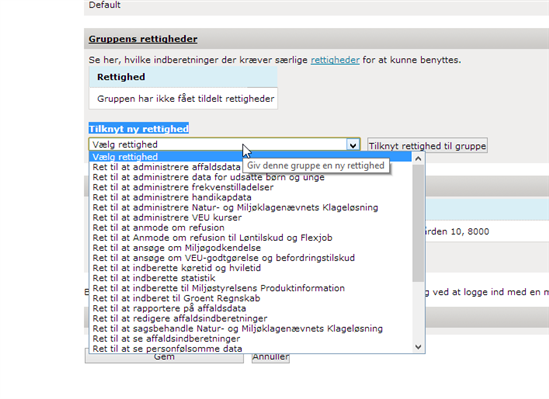Image resolution: width=549 pixels, height=399 pixels.
Task: Select 'Ret til at indberet til Groent Regnskab'
Action: (251, 299)
